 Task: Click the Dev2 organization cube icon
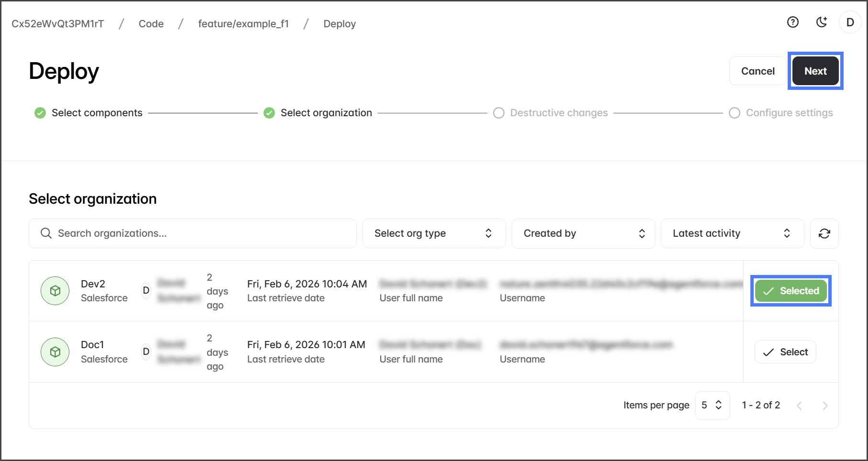(x=55, y=291)
